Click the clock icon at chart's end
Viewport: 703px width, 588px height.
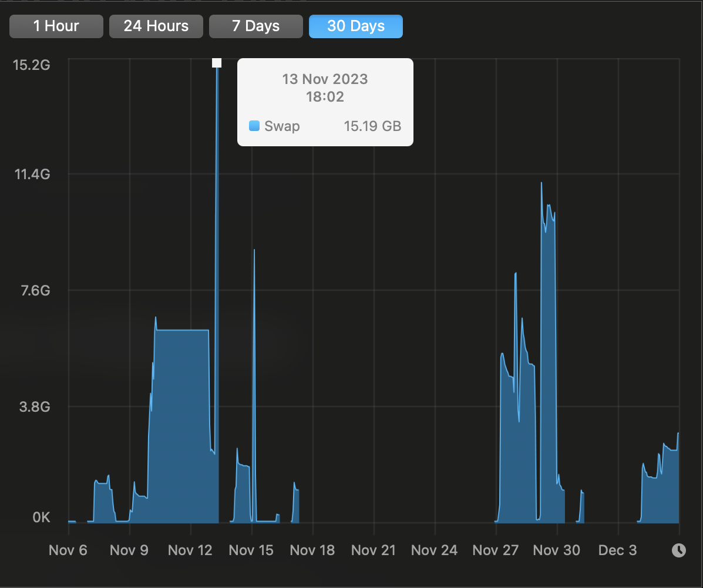[678, 550]
